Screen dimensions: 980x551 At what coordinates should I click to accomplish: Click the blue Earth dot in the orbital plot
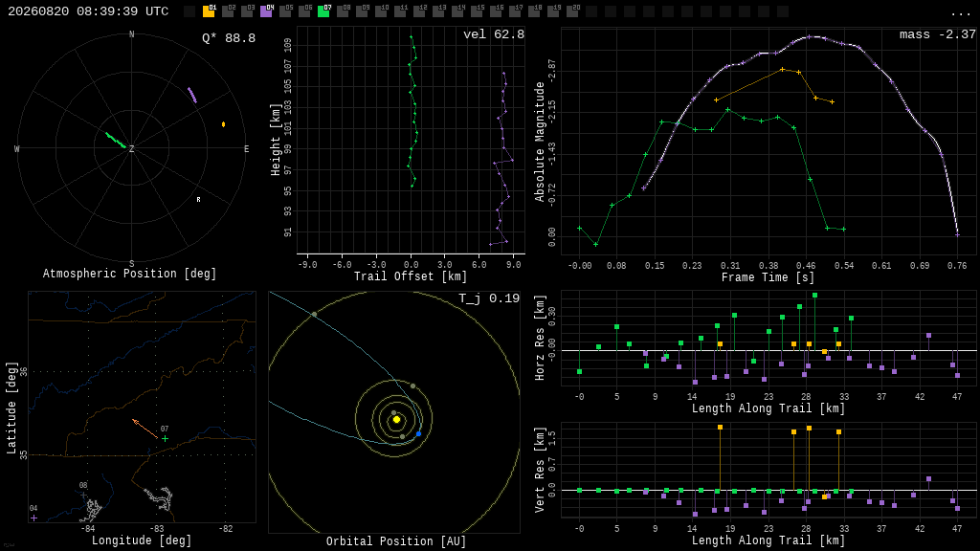[419, 433]
